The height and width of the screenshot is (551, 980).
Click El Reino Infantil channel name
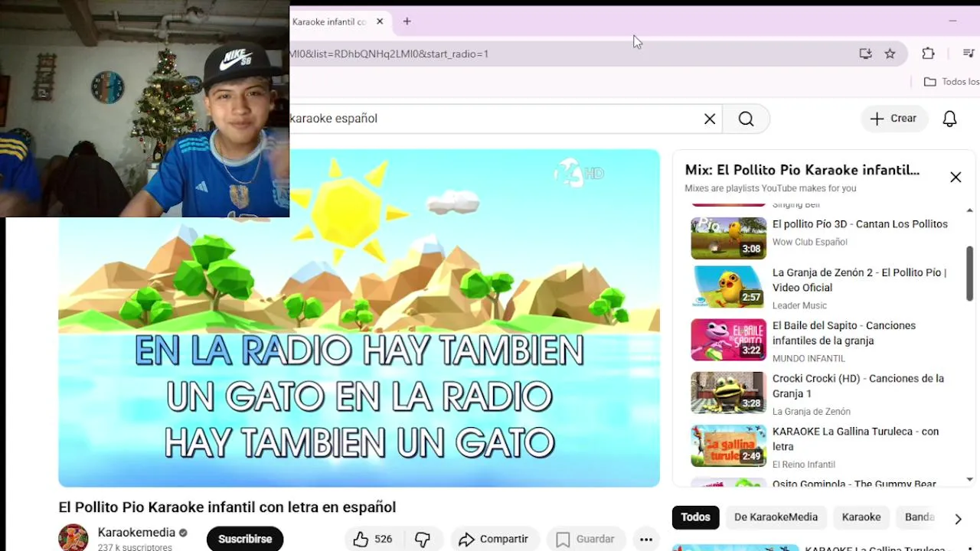(803, 464)
